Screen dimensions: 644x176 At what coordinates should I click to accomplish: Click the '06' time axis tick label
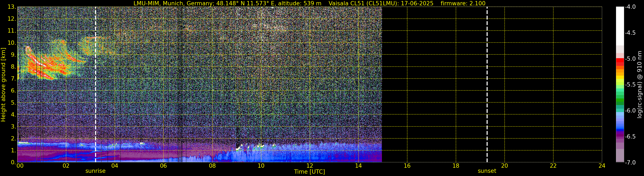[x=163, y=166]
